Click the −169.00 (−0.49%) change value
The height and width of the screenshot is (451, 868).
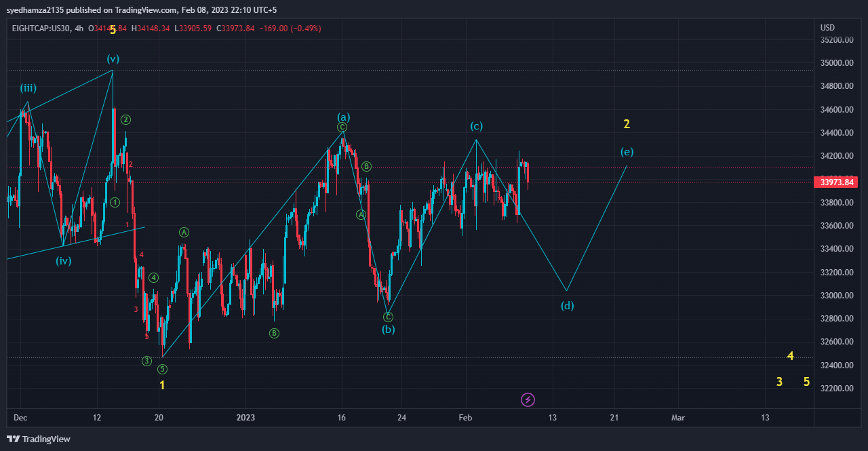click(x=290, y=28)
